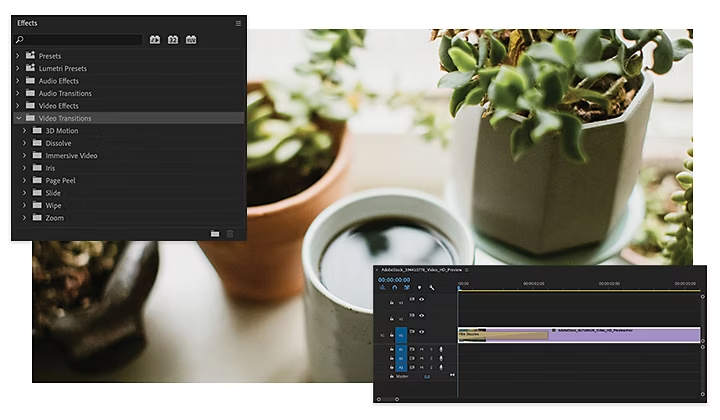
Task: Select the Effects panel tab
Action: (27, 22)
